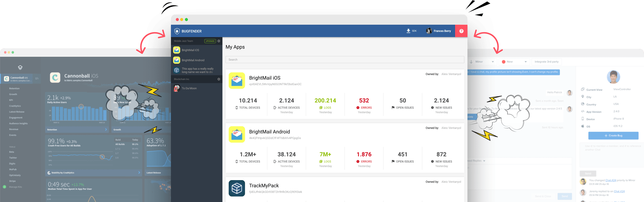644x202 pixels.
Task: Click 200.214 logs count for BrightMail iOS
Action: [x=325, y=100]
